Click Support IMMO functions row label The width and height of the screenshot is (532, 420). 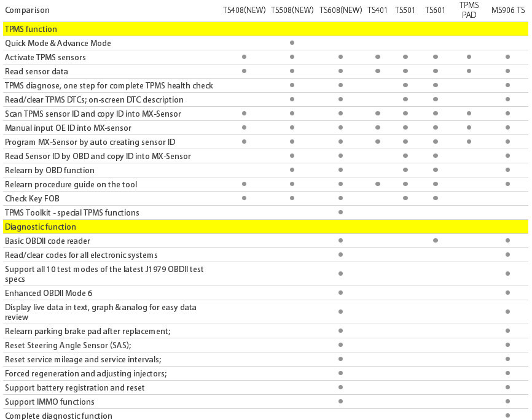[x=50, y=402]
